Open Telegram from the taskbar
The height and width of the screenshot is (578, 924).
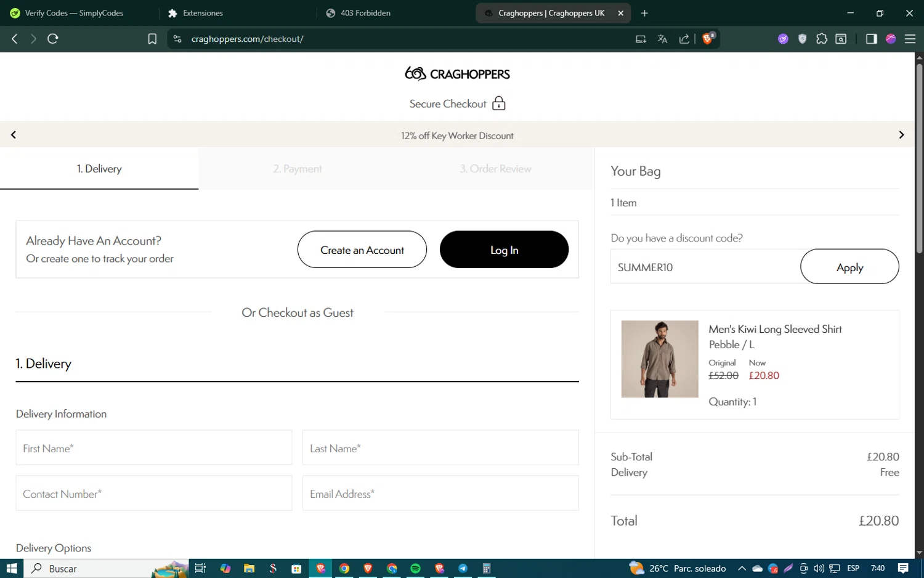463,568
